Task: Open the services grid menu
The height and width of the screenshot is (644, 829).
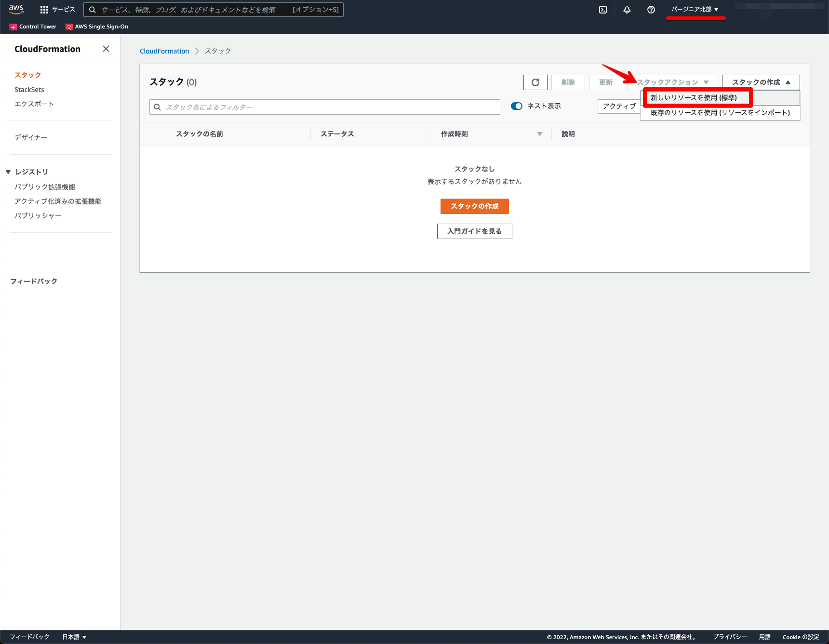Action: pos(44,10)
